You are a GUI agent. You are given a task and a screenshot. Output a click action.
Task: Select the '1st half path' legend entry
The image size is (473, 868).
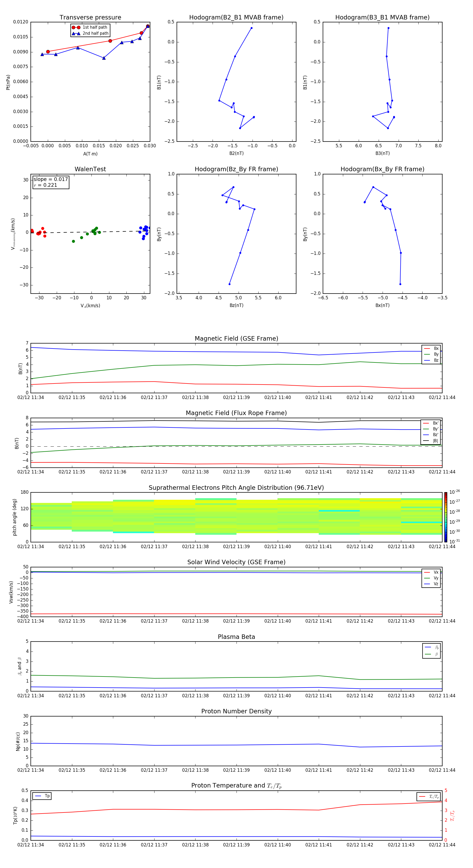click(90, 27)
